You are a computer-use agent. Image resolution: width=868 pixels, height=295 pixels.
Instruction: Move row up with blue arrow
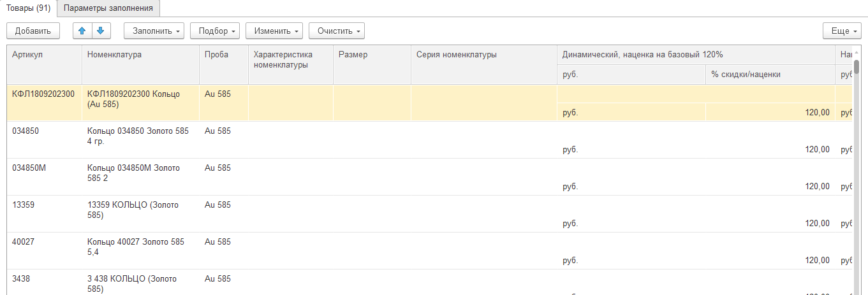tap(83, 31)
